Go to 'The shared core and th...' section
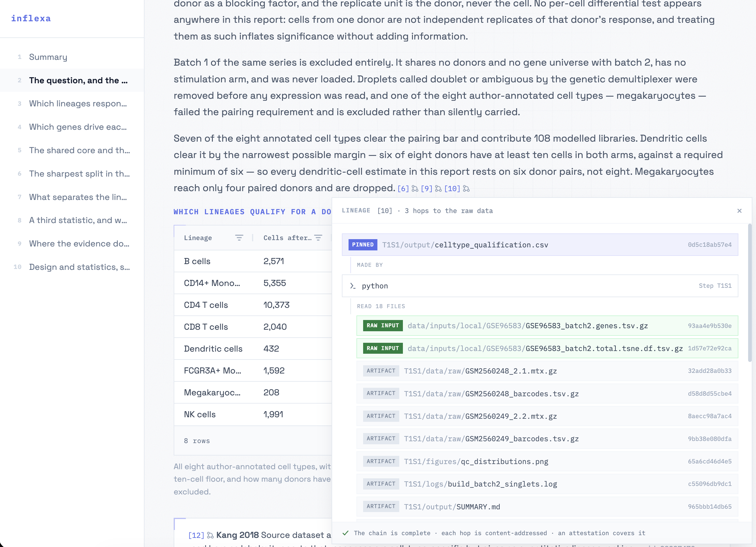This screenshot has width=756, height=547. [72, 150]
